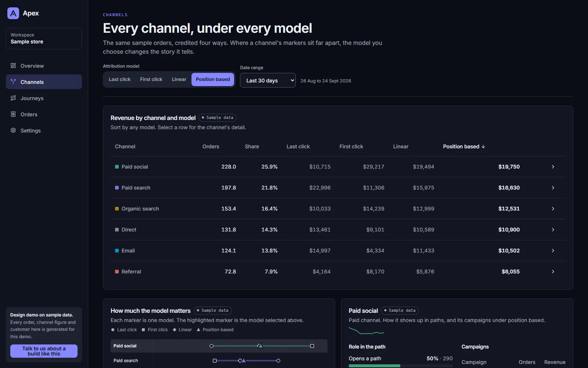
Task: Click the sort arrow beside Position based header
Action: 483,146
